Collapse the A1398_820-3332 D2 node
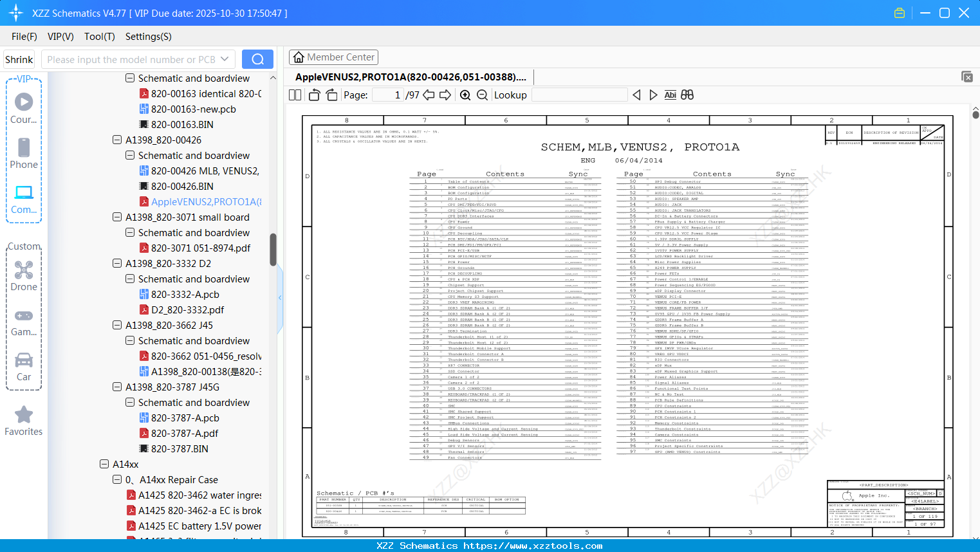 [x=117, y=263]
